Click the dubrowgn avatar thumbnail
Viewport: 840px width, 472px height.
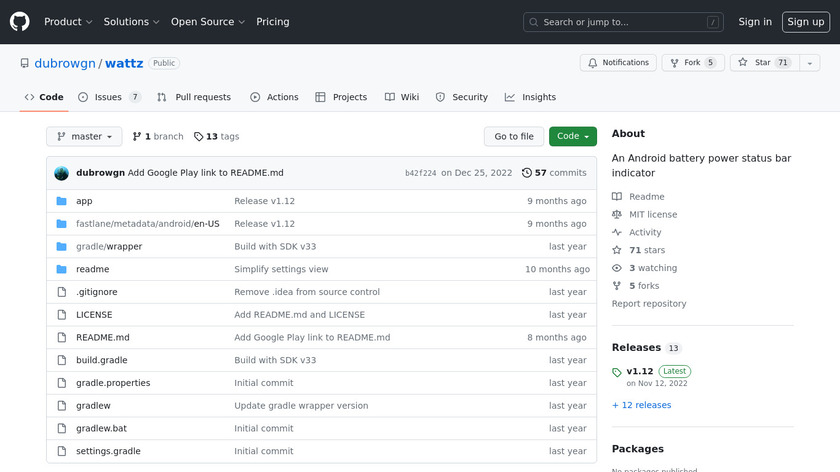point(61,173)
